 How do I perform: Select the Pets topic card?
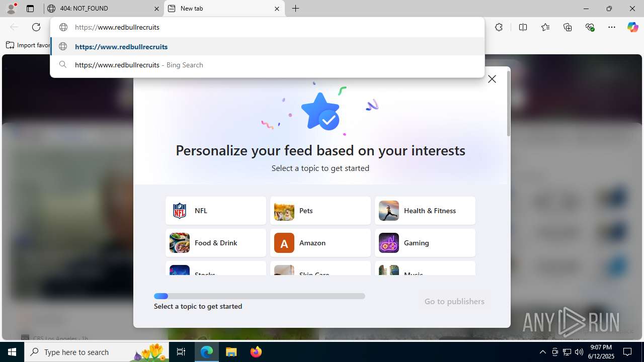(x=320, y=211)
